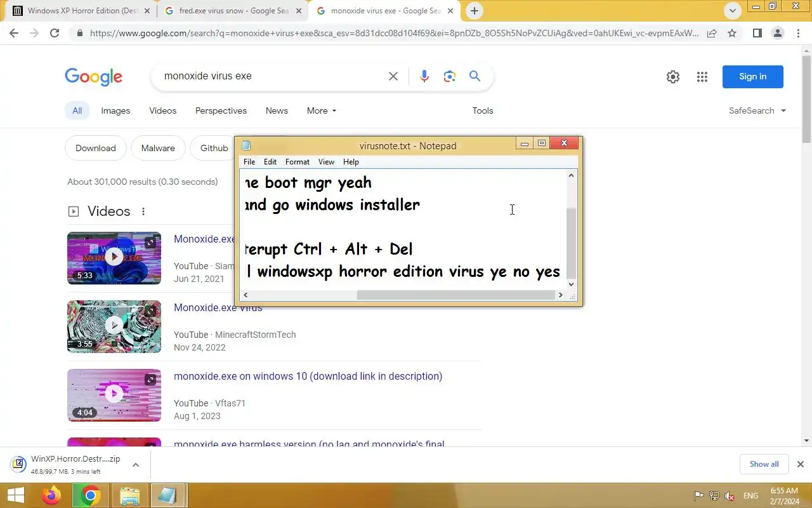Click the browser forward arrow
The height and width of the screenshot is (508, 812).
(x=34, y=33)
